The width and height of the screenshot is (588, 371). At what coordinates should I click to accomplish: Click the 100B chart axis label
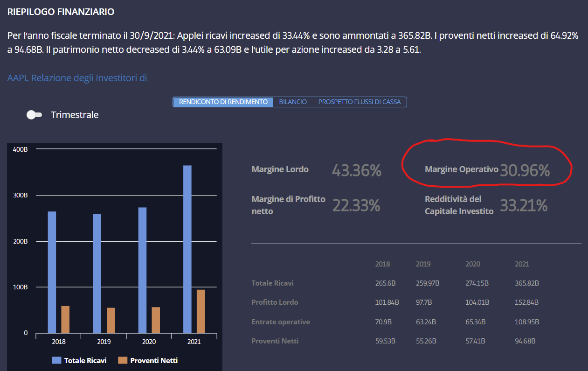click(20, 287)
